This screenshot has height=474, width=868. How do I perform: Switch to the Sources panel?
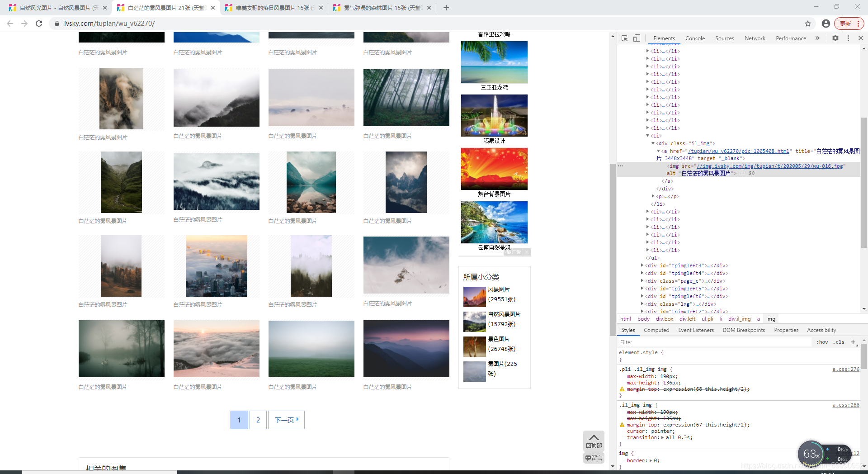coord(724,38)
